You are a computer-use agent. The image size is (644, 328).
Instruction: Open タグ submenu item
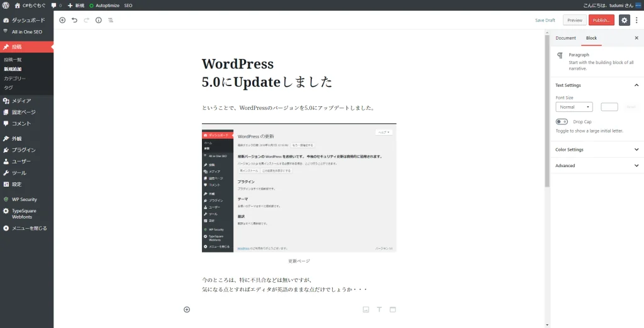coord(8,87)
